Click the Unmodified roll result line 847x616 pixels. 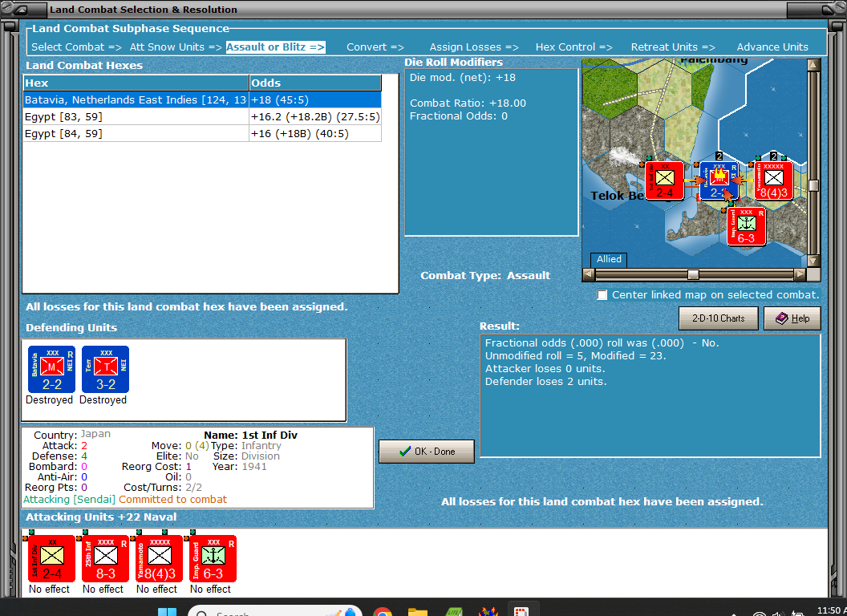575,355
